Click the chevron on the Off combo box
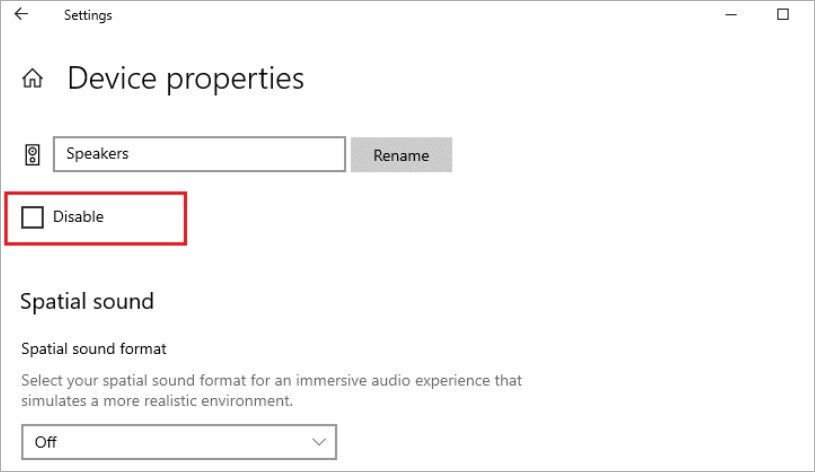Viewport: 815px width, 472px height. (x=319, y=441)
